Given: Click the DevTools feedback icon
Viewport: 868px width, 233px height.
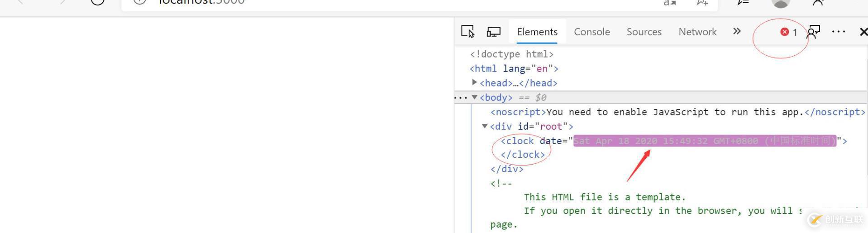Looking at the screenshot, I should click(x=813, y=32).
